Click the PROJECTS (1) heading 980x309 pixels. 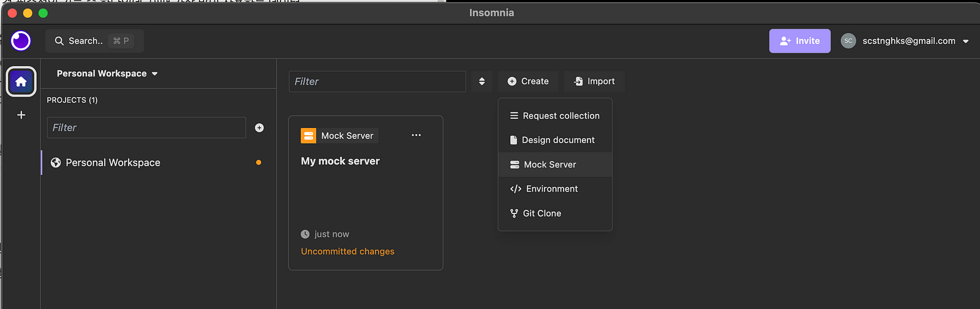pos(72,100)
